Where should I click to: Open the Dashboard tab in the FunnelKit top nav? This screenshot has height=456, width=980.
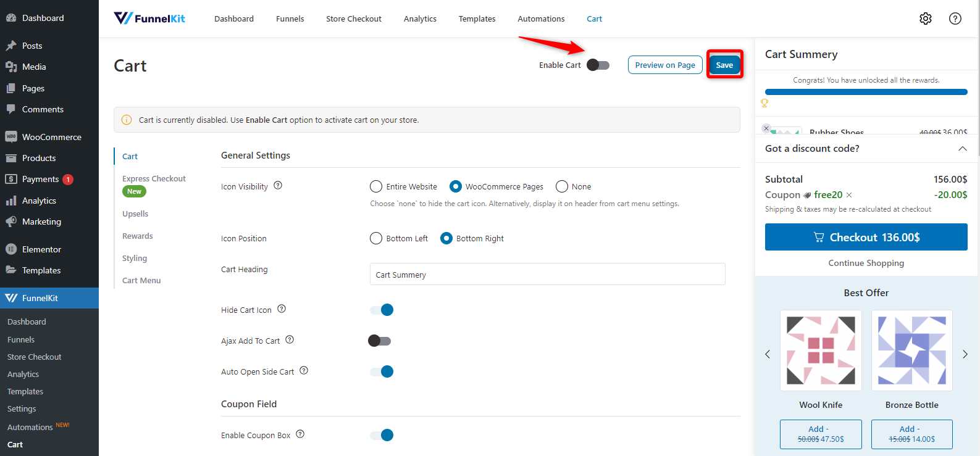point(234,19)
